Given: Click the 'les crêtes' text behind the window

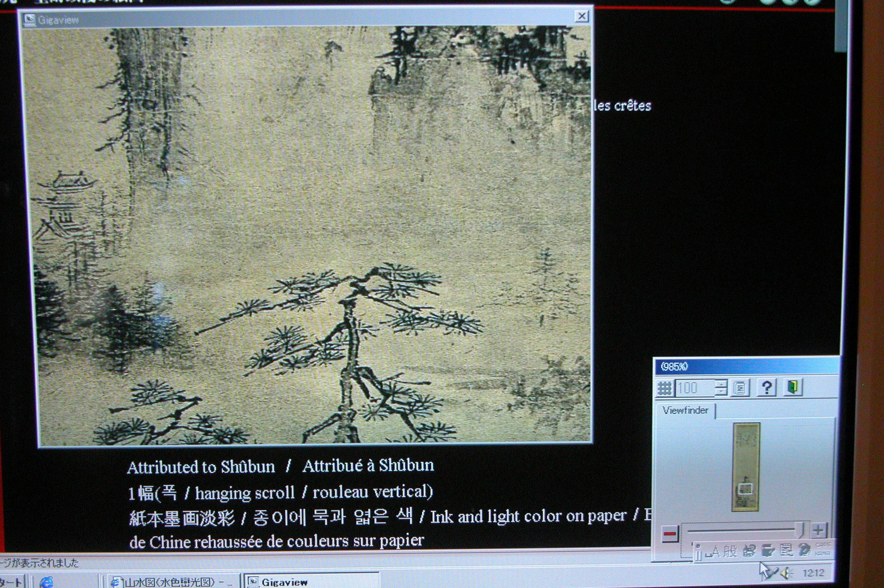Looking at the screenshot, I should click(622, 106).
